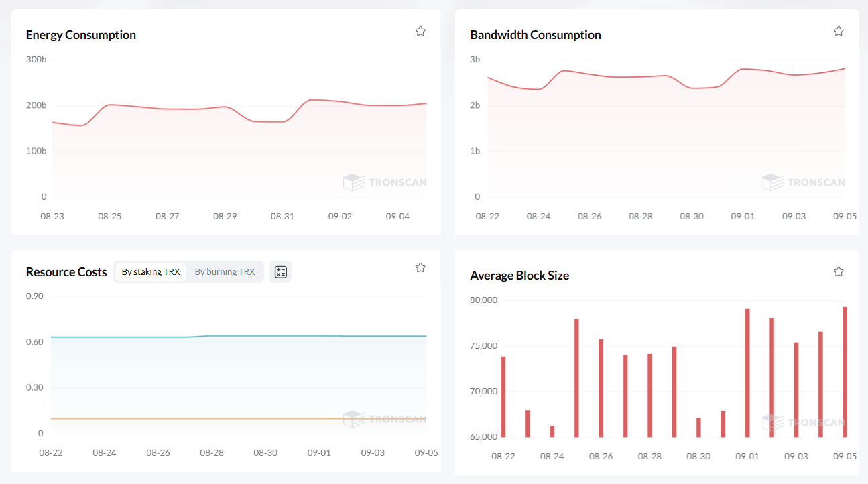
Task: Switch to By burning TRX view
Action: pyautogui.click(x=225, y=271)
